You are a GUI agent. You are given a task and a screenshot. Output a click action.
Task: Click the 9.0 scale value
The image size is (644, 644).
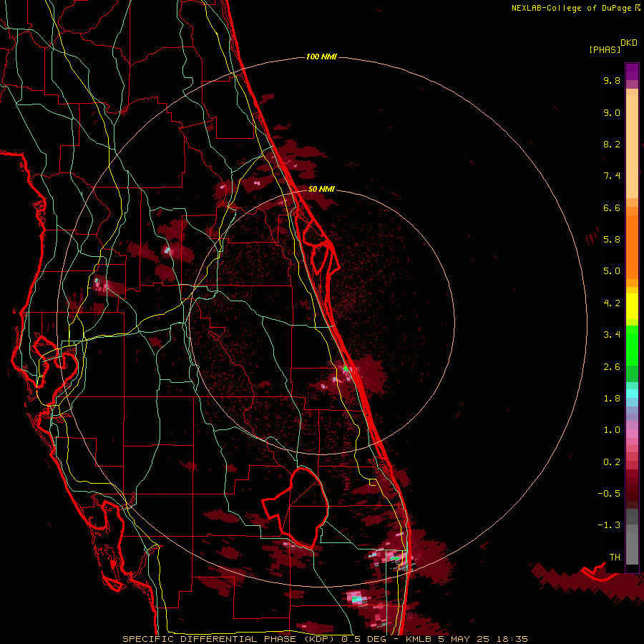coord(612,112)
